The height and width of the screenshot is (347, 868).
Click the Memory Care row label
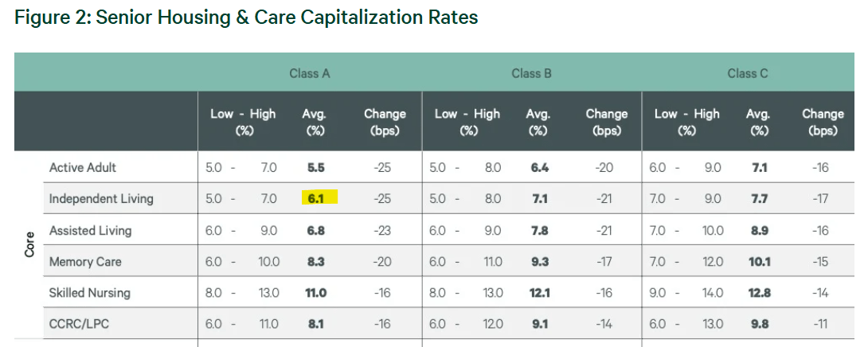point(85,261)
